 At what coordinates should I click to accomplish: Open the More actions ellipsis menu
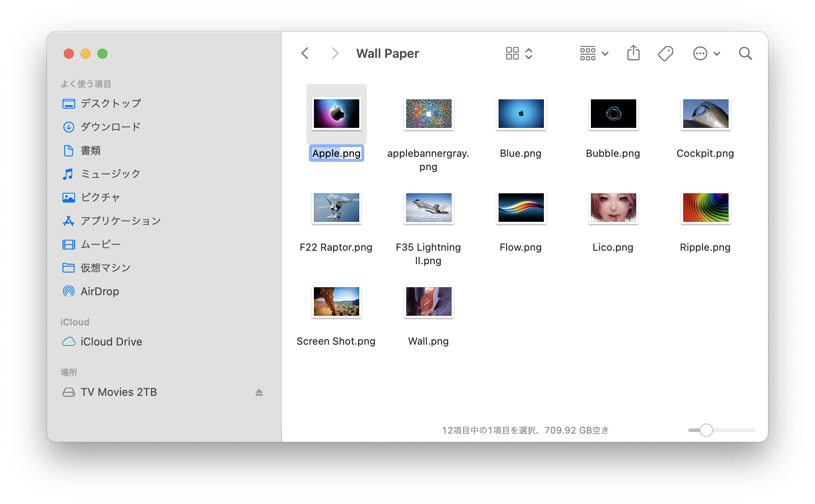coord(706,53)
